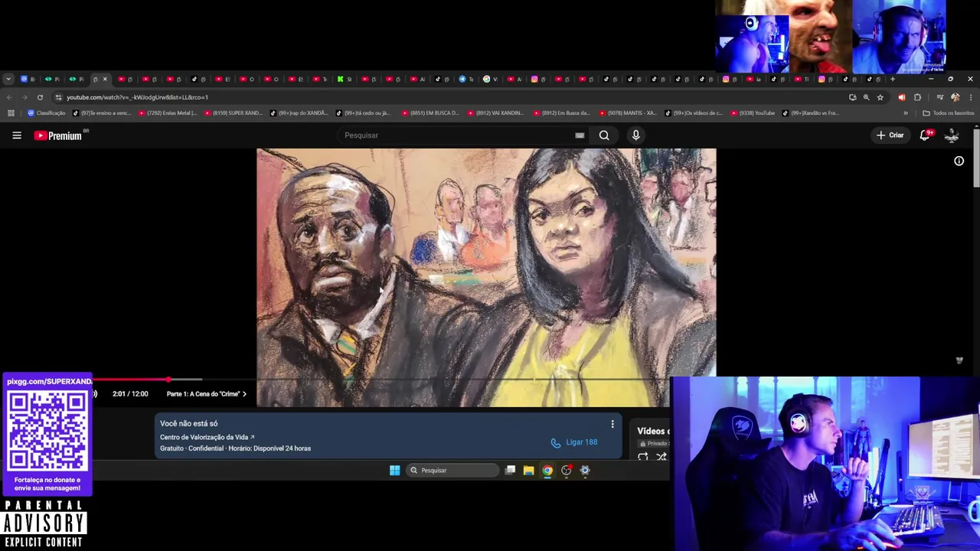This screenshot has height=551, width=980.
Task: Click the YouTube search magnifier button
Action: point(604,135)
